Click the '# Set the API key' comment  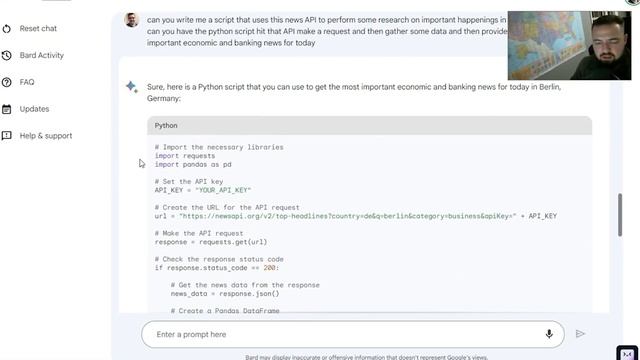189,182
